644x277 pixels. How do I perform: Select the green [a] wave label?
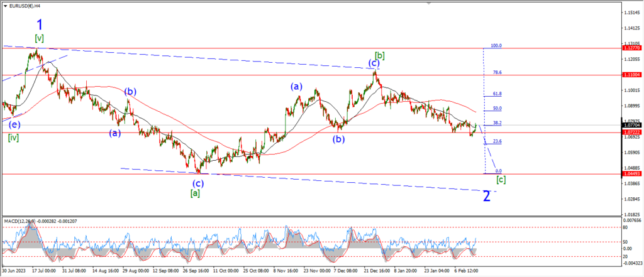click(x=196, y=193)
